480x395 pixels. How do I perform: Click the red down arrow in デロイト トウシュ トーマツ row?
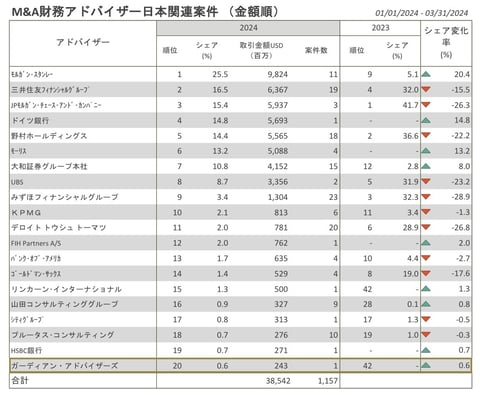(x=426, y=227)
